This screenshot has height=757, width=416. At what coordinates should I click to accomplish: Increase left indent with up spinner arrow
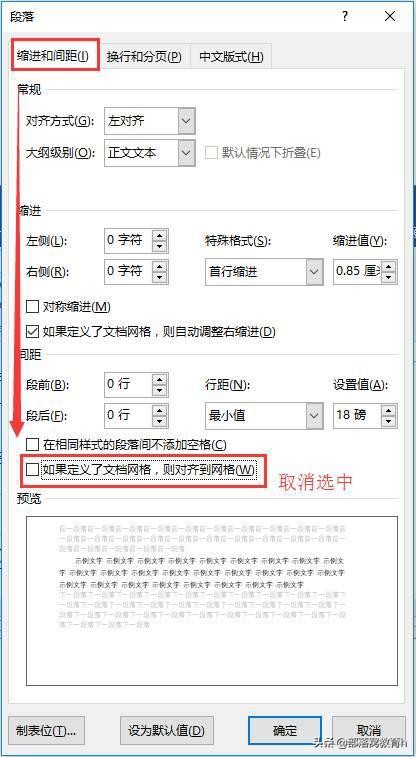click(161, 235)
